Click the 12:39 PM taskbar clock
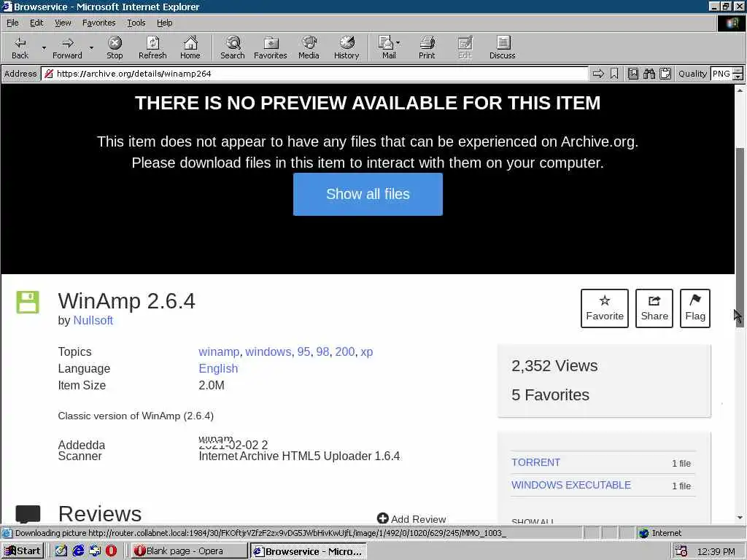 [x=716, y=551]
